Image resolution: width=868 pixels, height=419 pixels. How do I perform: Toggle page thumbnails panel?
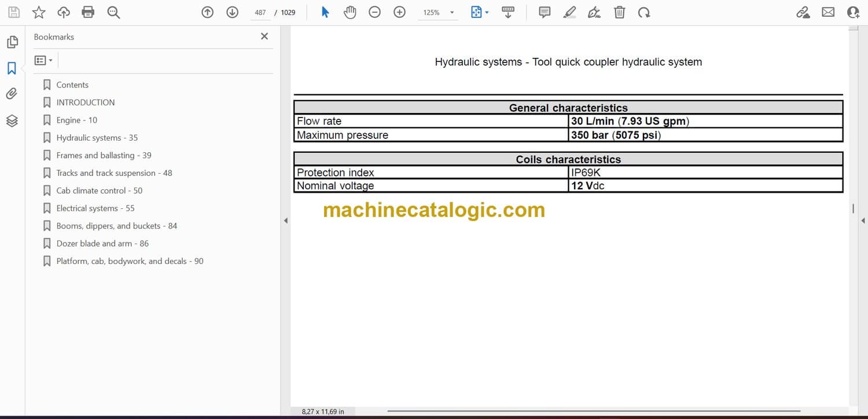tap(12, 42)
